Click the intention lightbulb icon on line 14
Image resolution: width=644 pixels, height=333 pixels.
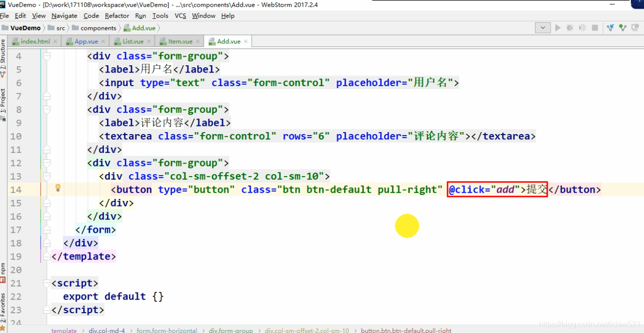click(x=58, y=188)
